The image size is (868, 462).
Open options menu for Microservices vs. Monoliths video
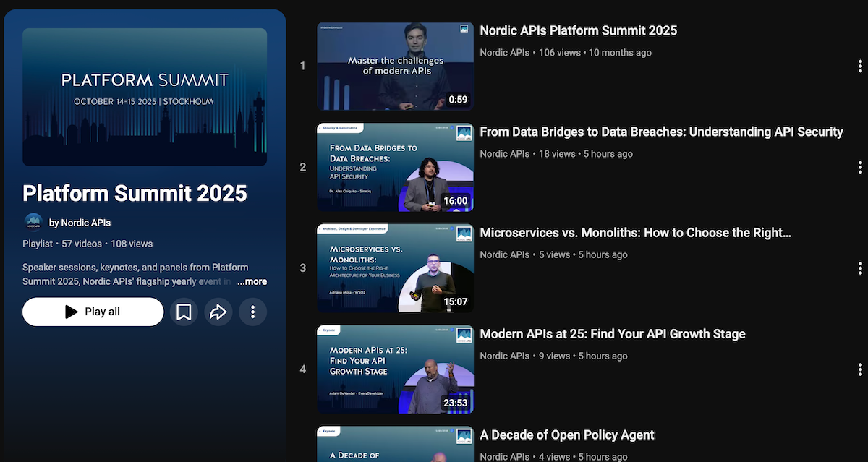click(859, 268)
